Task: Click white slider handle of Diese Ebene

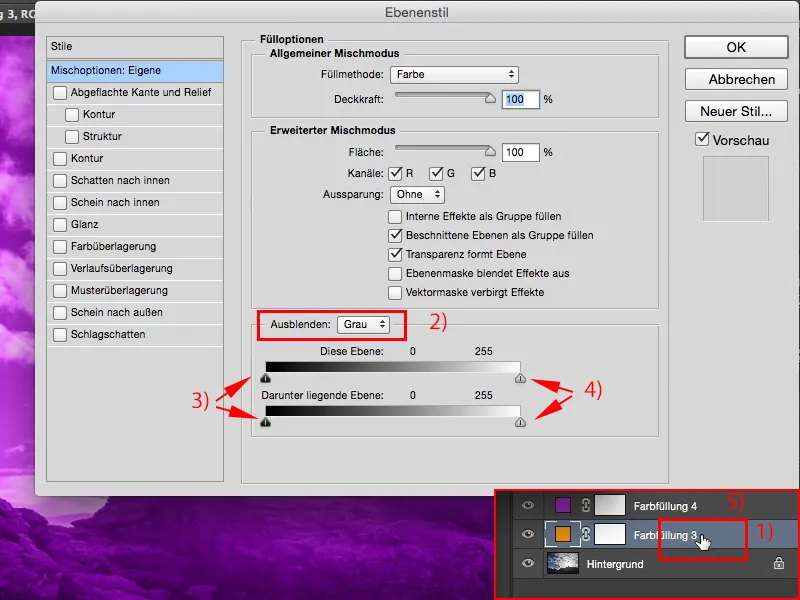Action: 520,378
